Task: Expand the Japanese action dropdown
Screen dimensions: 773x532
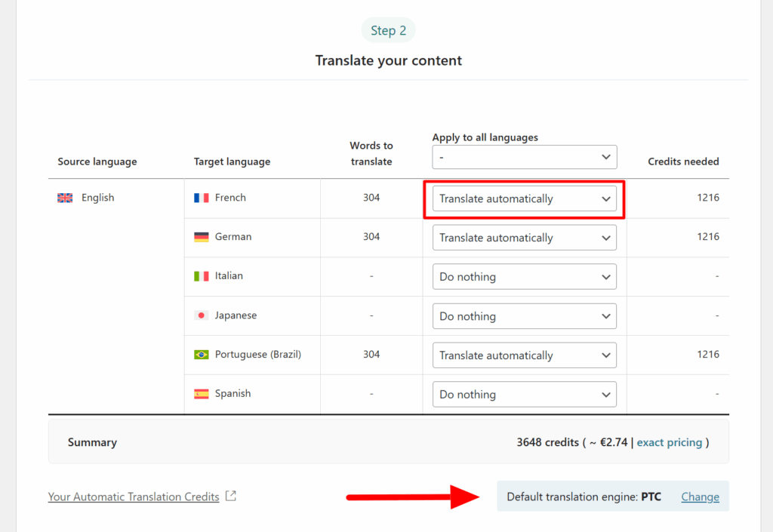Action: 524,315
